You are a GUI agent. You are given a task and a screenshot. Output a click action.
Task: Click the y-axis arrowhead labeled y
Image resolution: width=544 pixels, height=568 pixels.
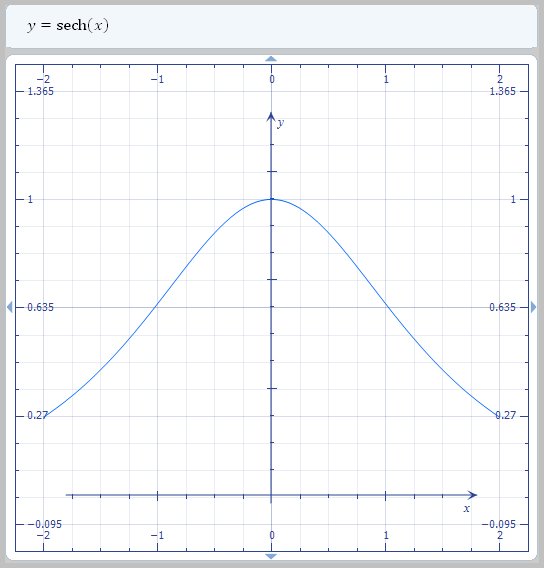271,117
